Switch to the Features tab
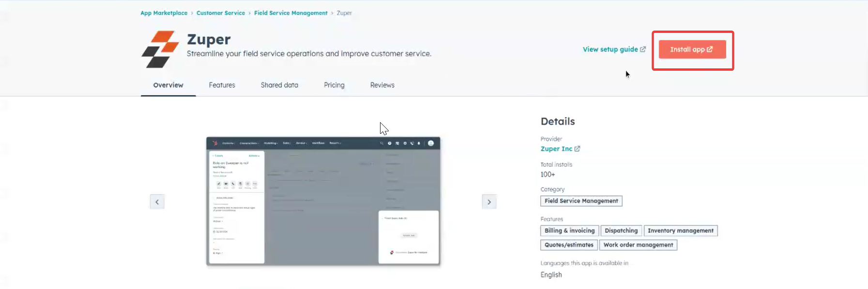Screen dimensions: 868x289 coord(222,85)
